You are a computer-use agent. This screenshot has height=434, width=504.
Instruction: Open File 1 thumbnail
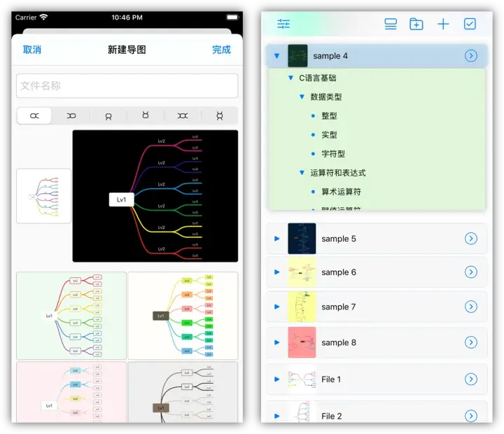pos(302,379)
